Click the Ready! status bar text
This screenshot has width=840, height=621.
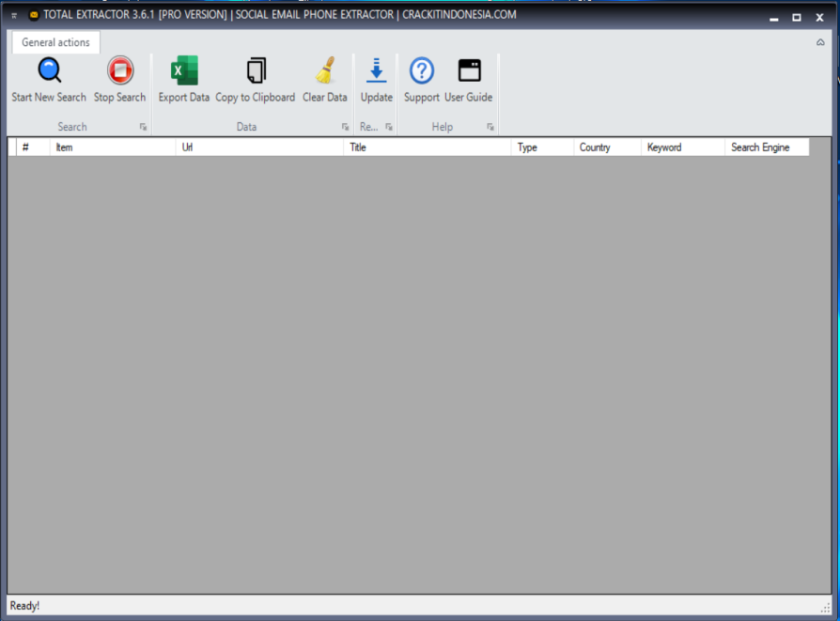coord(24,606)
